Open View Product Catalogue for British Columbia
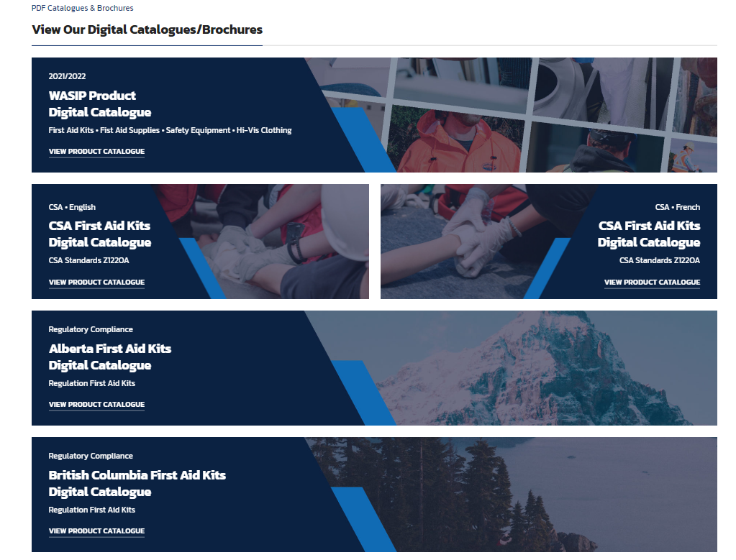This screenshot has width=736, height=560. point(96,531)
